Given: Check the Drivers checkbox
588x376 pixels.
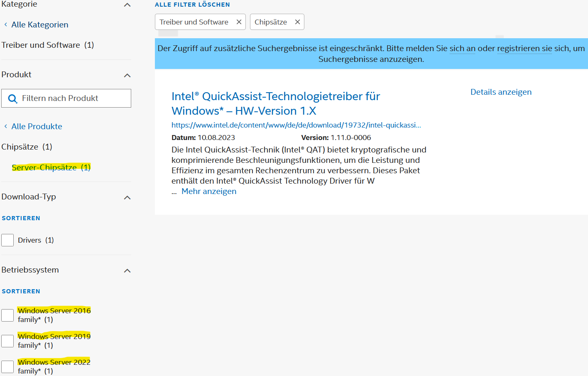Looking at the screenshot, I should [x=7, y=240].
